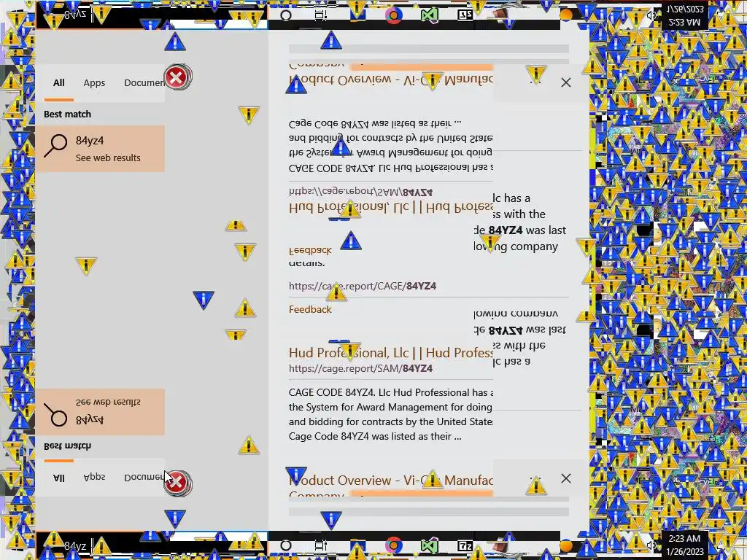This screenshot has width=747, height=560.
Task: Click the flipped speaker icon beside the mirrored clock
Action: 653,15
